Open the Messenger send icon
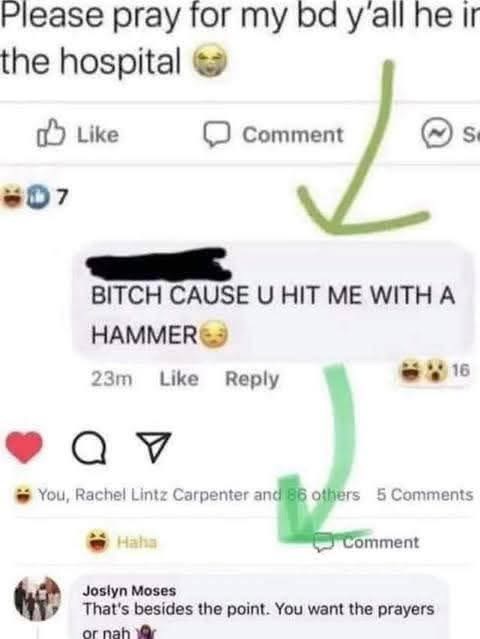 (x=437, y=134)
